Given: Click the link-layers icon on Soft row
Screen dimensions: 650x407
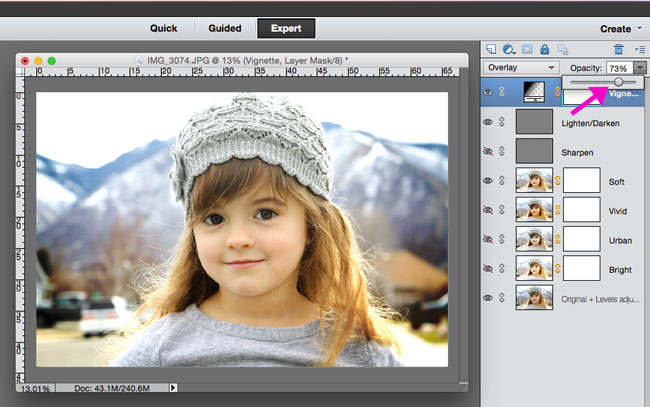Looking at the screenshot, I should (502, 180).
